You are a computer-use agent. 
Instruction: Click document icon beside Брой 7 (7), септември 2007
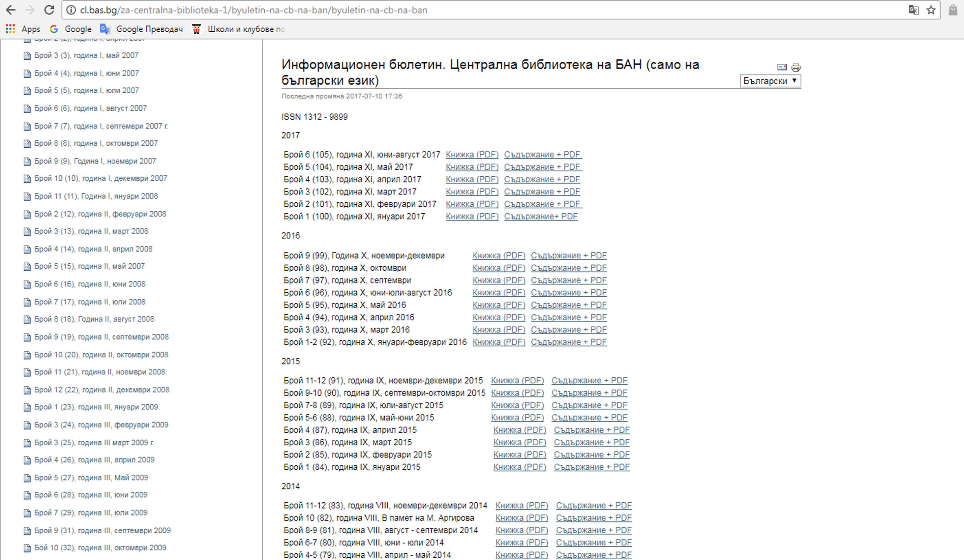(x=27, y=127)
